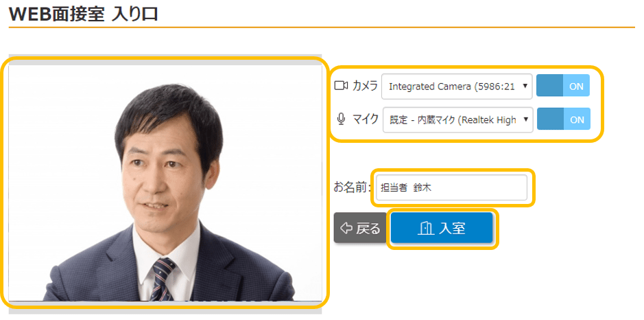Click the WEB面接室 入り口 page heading

click(84, 13)
